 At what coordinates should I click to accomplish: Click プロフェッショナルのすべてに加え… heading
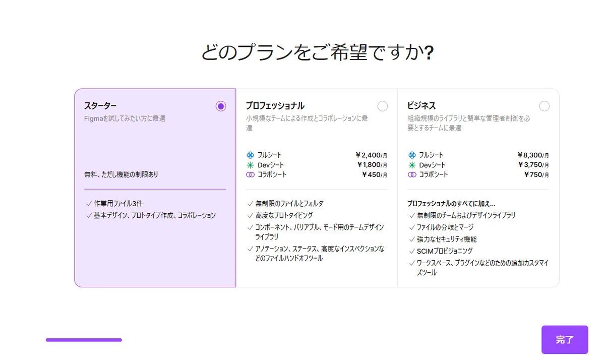click(x=452, y=204)
